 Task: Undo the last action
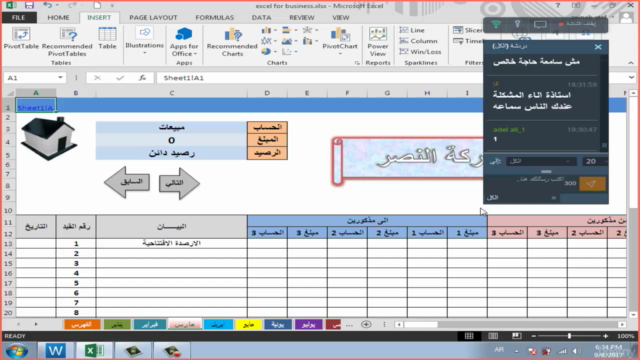[x=48, y=5]
